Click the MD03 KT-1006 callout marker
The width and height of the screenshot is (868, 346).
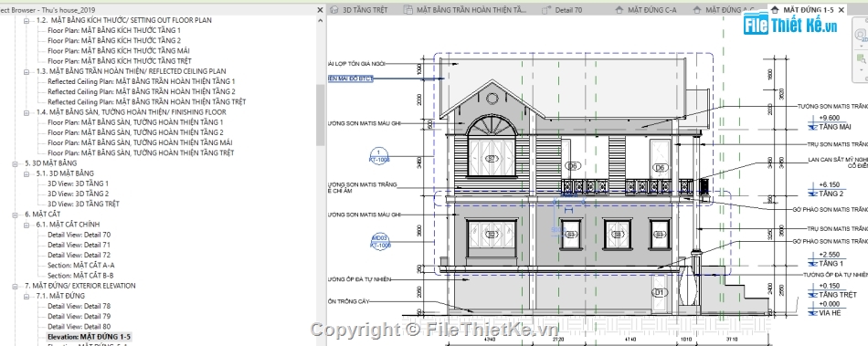[380, 241]
